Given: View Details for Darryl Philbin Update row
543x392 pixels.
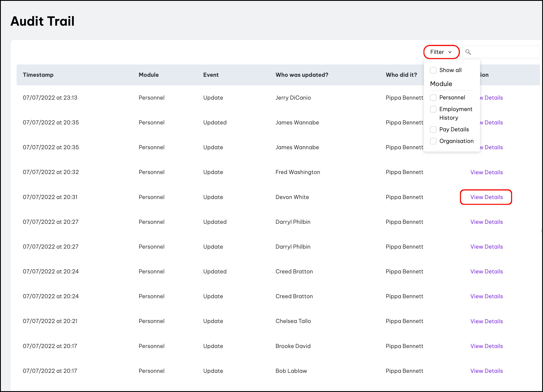Looking at the screenshot, I should point(486,247).
